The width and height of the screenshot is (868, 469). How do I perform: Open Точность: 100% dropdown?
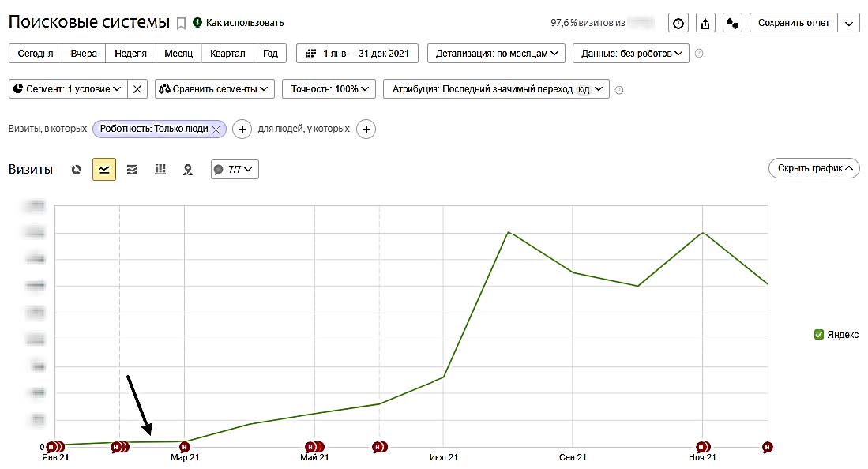pyautogui.click(x=329, y=89)
